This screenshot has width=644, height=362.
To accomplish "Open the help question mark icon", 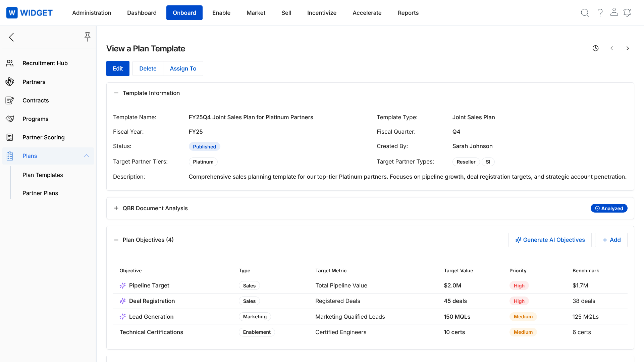I will (x=600, y=13).
